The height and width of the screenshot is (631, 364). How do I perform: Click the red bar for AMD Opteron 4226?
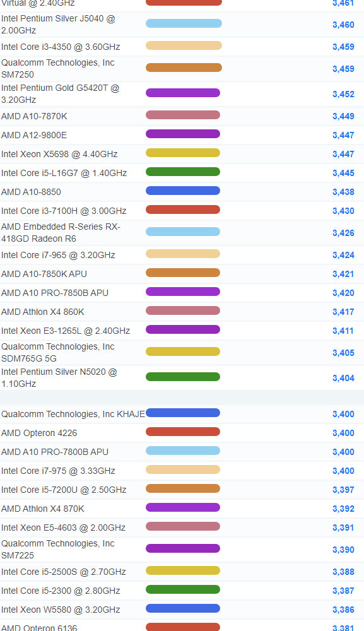[183, 432]
